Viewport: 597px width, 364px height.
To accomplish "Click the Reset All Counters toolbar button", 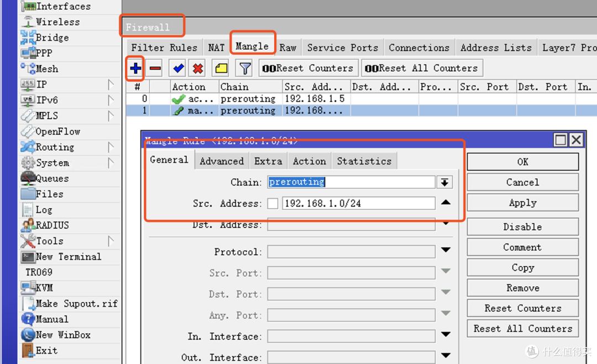I will click(422, 68).
